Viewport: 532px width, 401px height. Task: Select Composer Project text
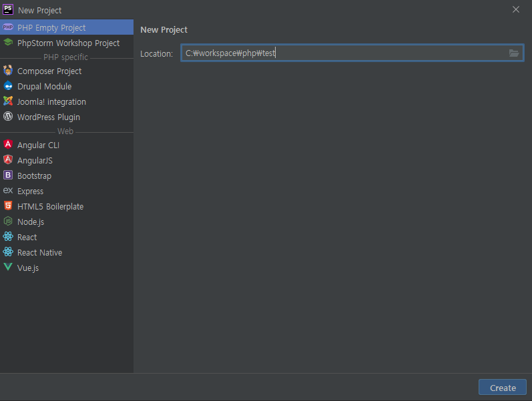click(x=49, y=71)
